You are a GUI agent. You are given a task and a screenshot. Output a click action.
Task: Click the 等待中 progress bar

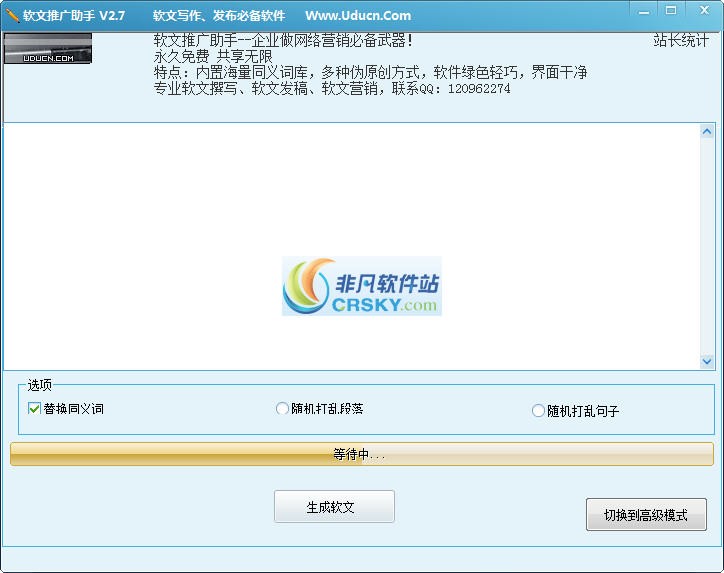[x=362, y=454]
